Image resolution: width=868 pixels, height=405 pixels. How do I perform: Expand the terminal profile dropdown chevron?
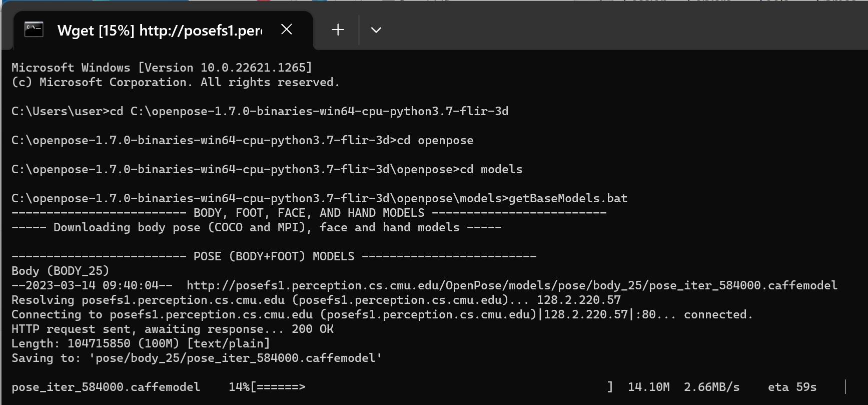[376, 30]
